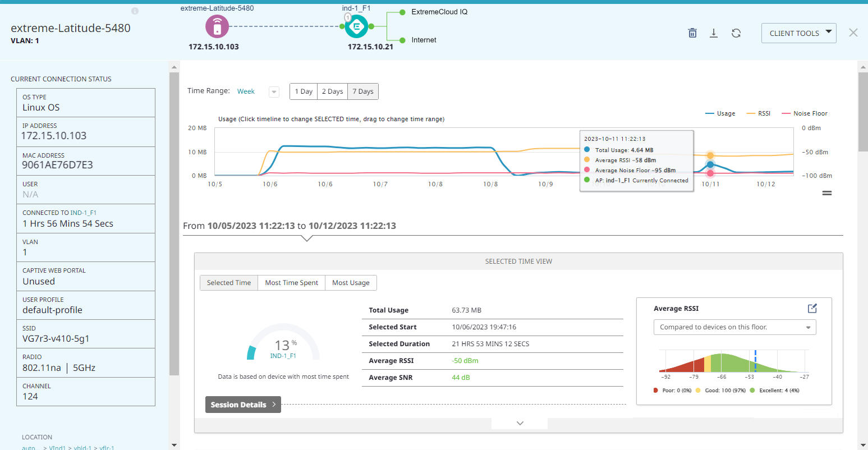Open the Average RSSI edit icon
The height and width of the screenshot is (450, 868).
812,309
